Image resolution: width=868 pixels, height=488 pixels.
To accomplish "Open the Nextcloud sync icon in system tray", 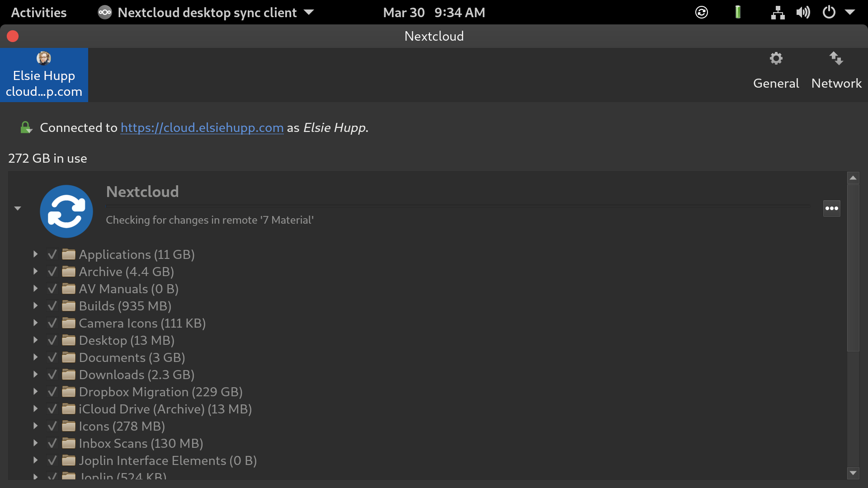I will 701,12.
